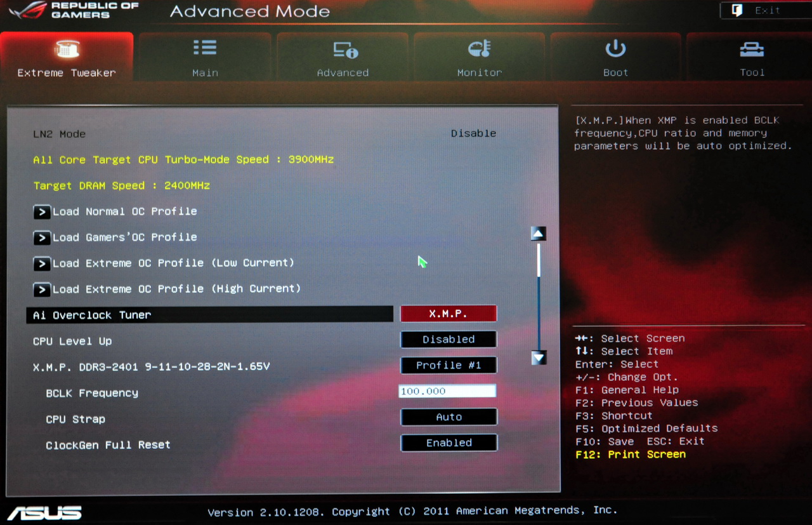Viewport: 812px width, 525px height.
Task: Open the Extreme Tweaker tab
Action: [67, 57]
